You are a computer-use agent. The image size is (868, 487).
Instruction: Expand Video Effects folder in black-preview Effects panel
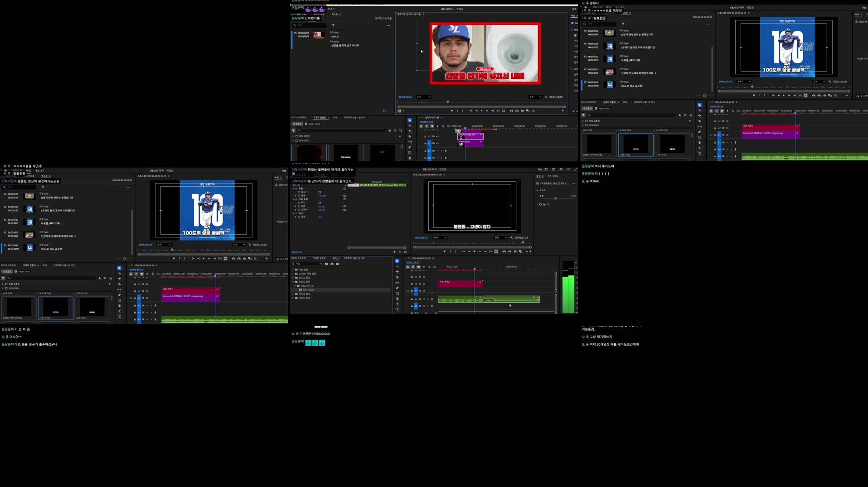pyautogui.click(x=293, y=294)
